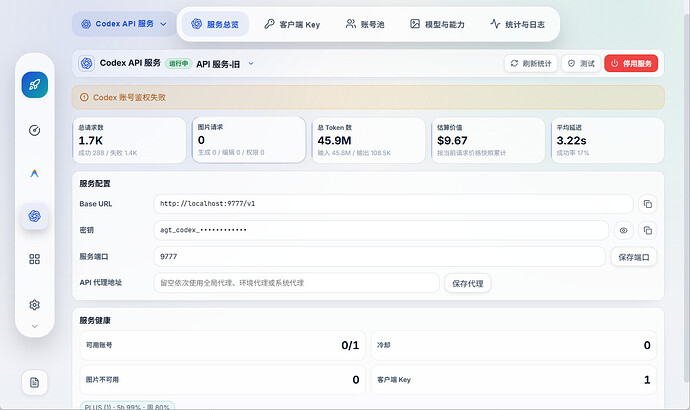Click the API 代理地址 input field
690x410 pixels.
tap(297, 283)
